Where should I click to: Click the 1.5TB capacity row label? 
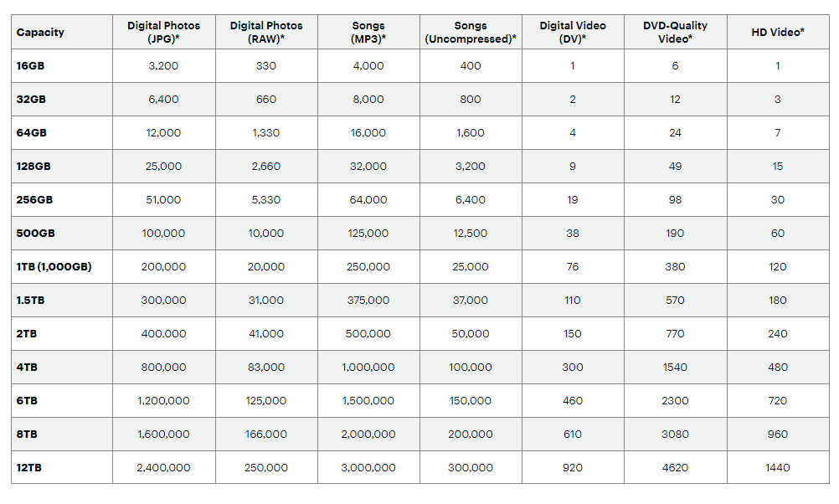coord(32,301)
